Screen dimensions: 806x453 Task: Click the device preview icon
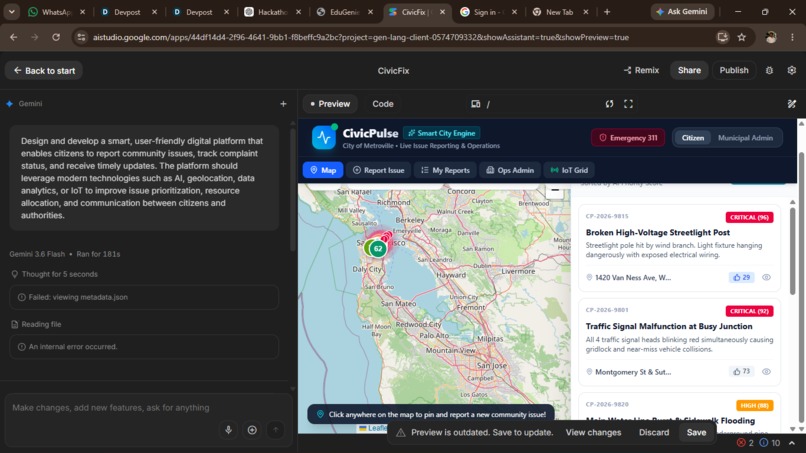[475, 104]
